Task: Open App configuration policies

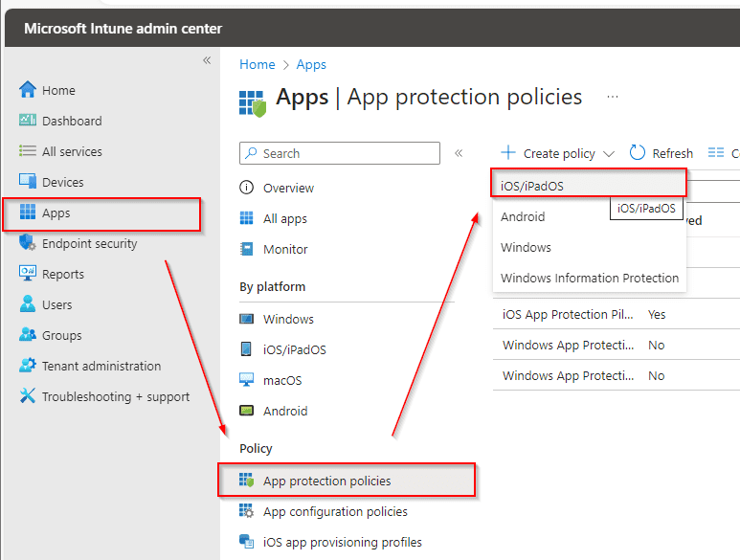Action: click(335, 511)
